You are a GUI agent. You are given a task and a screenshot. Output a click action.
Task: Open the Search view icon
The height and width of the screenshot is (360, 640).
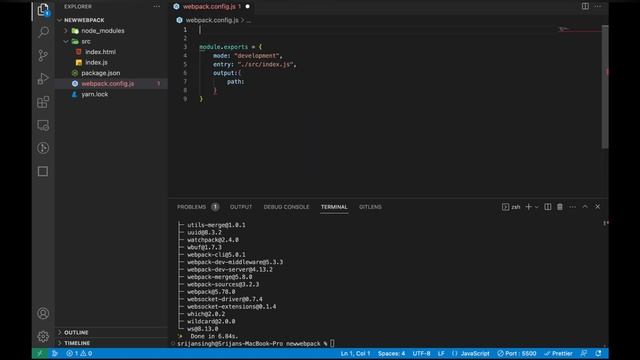click(x=43, y=32)
